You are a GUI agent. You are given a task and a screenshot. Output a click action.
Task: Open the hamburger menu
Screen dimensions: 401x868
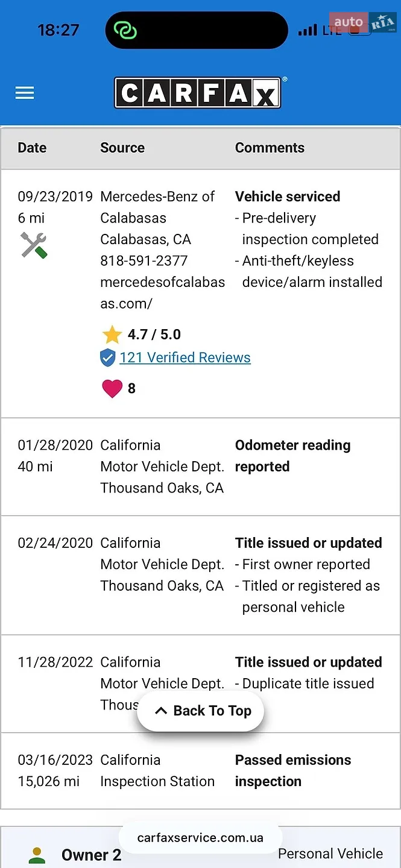25,93
